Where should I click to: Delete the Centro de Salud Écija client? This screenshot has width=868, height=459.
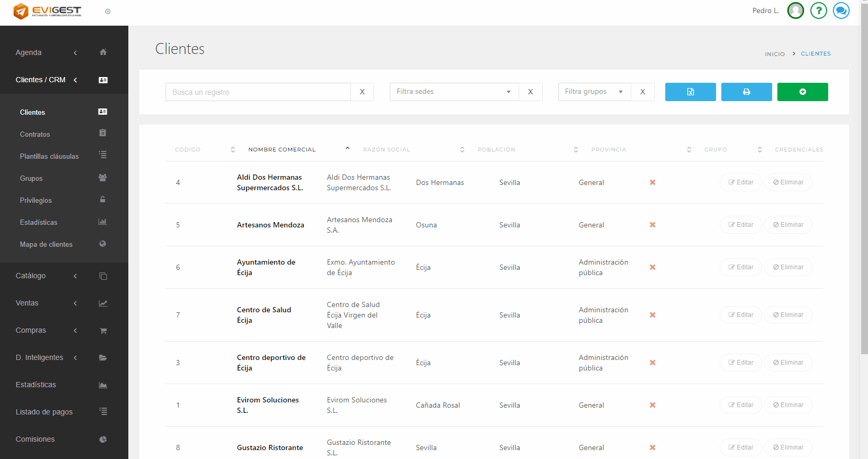click(788, 315)
